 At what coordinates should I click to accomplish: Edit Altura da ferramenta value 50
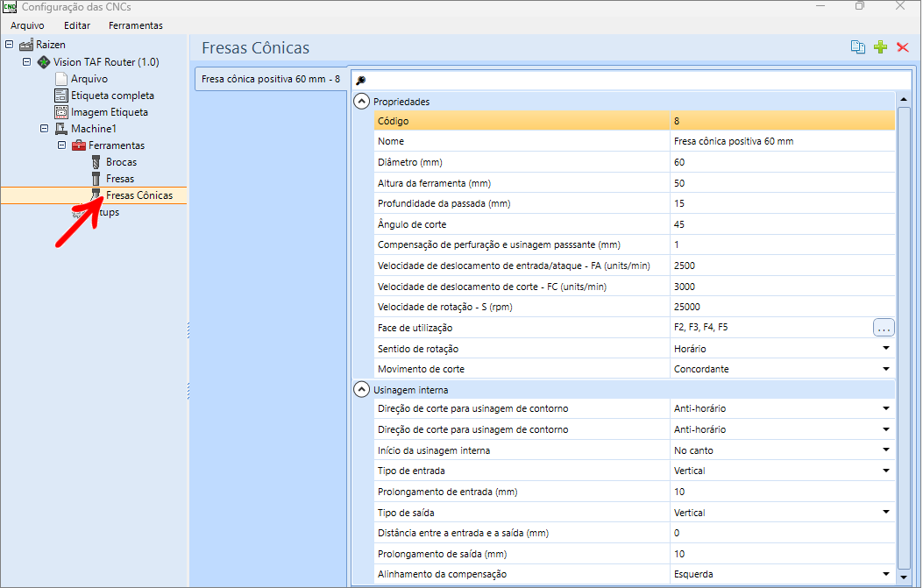tap(782, 183)
